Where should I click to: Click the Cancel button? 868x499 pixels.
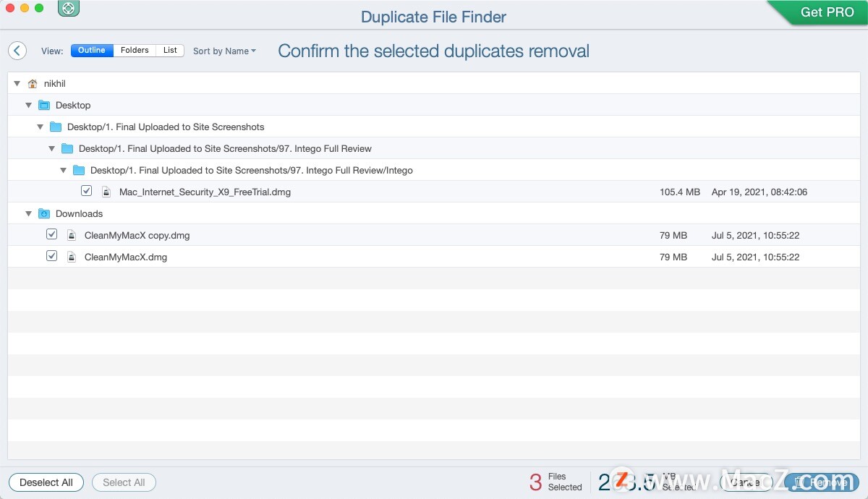point(746,482)
